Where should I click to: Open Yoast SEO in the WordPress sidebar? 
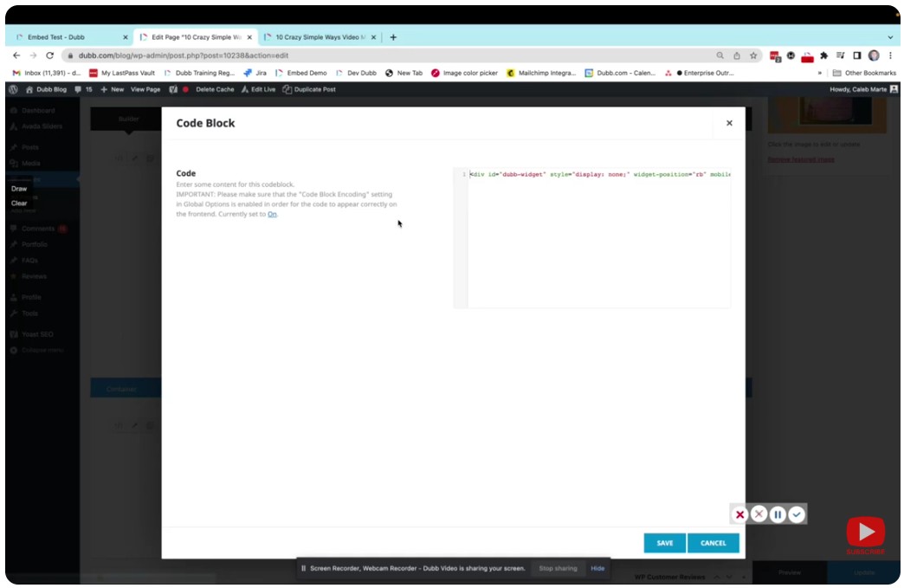(x=37, y=334)
